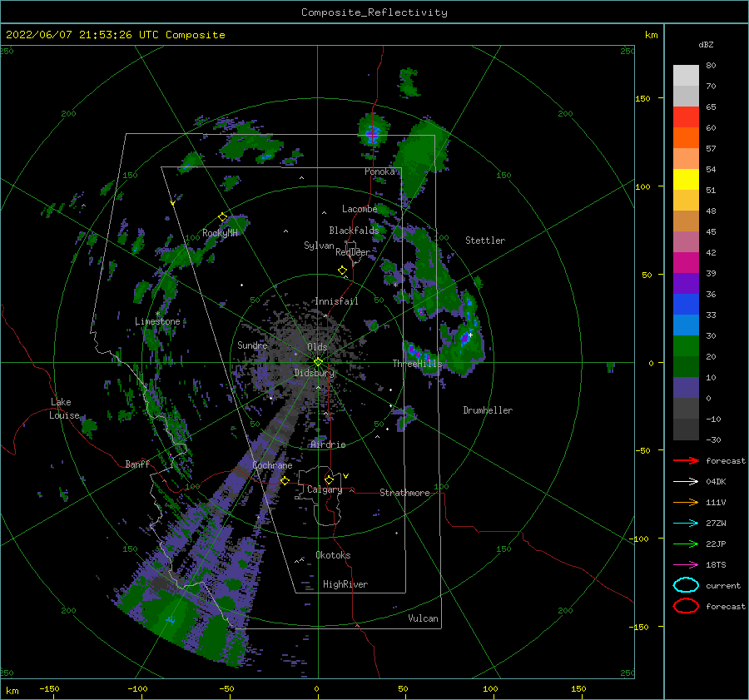Click the white 04DK arrow legend icon
The height and width of the screenshot is (700, 749).
pyautogui.click(x=686, y=482)
